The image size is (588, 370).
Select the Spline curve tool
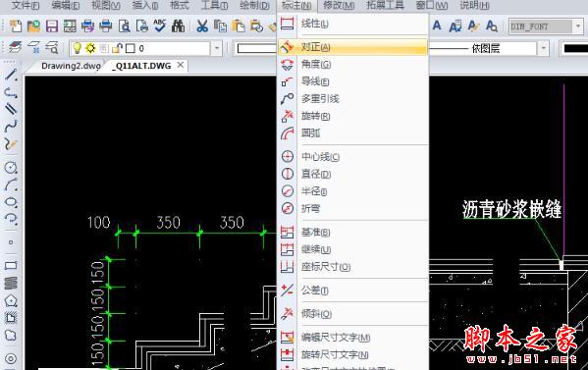coord(11,126)
